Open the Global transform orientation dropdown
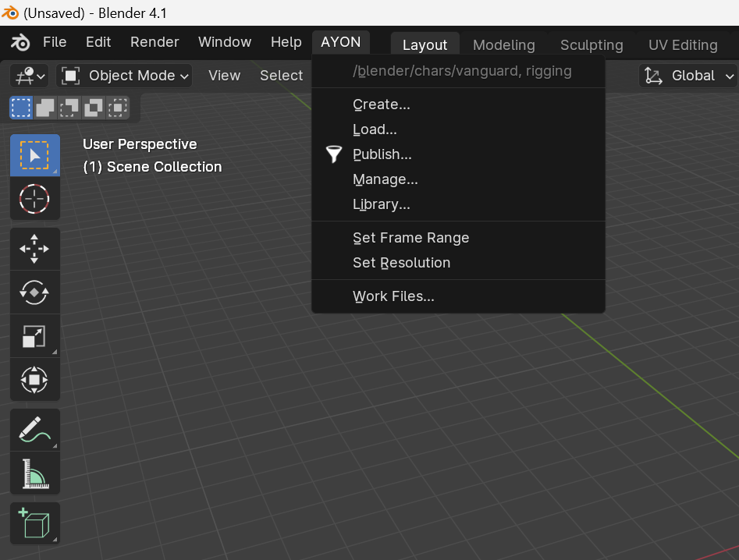Image resolution: width=739 pixels, height=560 pixels. click(x=688, y=76)
